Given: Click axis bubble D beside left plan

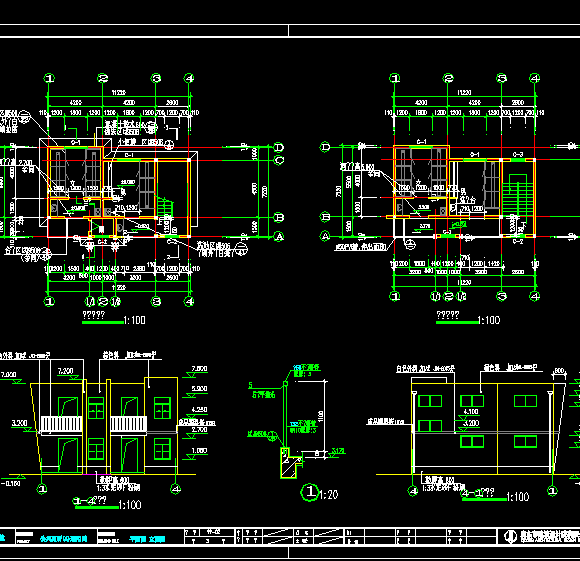Looking at the screenshot, I should [x=279, y=147].
